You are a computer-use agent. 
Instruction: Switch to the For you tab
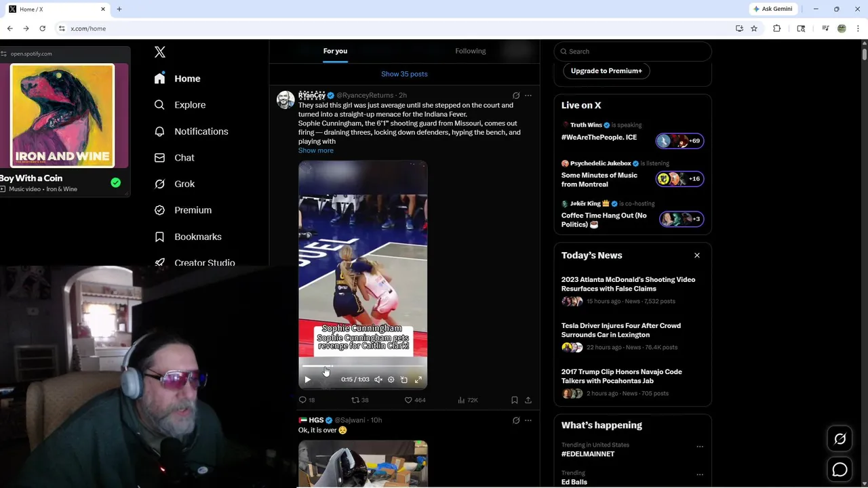tap(335, 51)
